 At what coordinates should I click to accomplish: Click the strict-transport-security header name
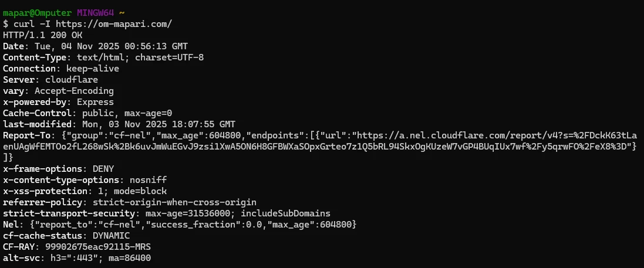click(67, 213)
